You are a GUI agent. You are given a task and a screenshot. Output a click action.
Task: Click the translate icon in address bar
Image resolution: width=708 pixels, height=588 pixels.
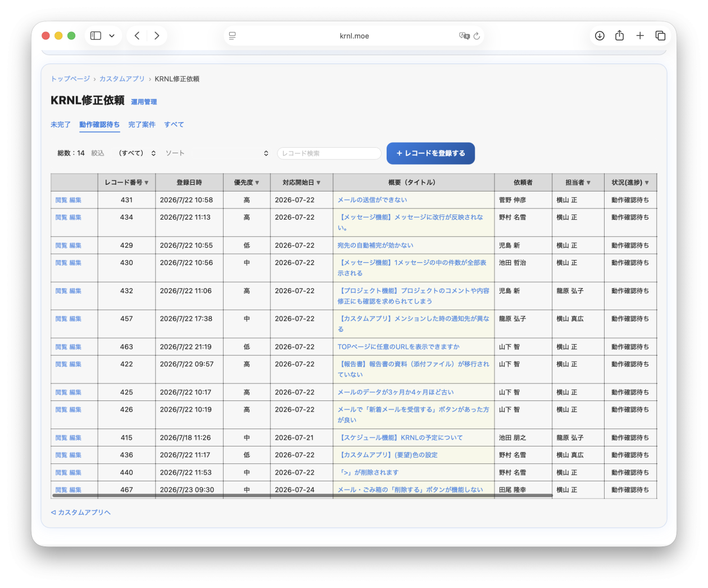464,36
